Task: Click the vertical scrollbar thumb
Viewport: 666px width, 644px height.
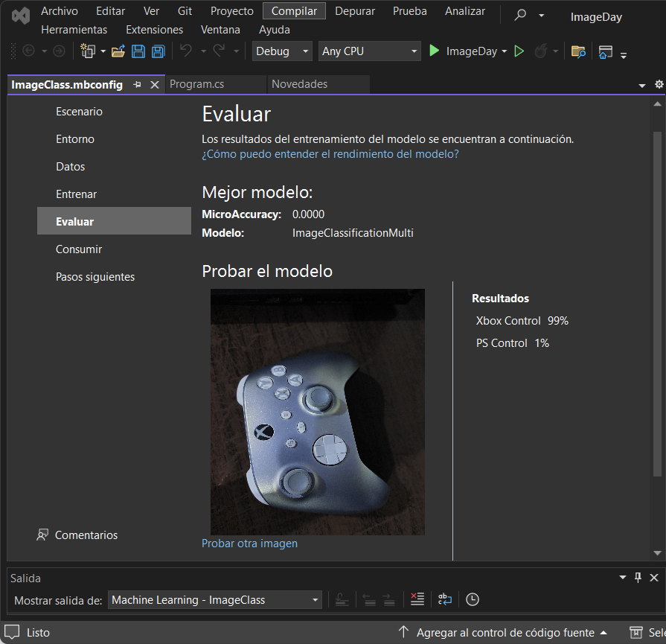Action: click(x=658, y=304)
